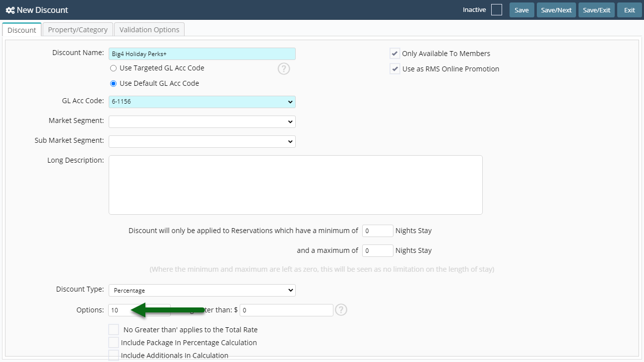Click the Discount Name label

tap(78, 53)
